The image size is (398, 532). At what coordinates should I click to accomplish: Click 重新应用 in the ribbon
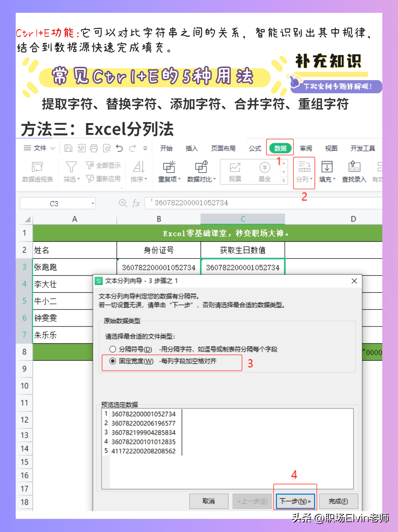tap(104, 179)
